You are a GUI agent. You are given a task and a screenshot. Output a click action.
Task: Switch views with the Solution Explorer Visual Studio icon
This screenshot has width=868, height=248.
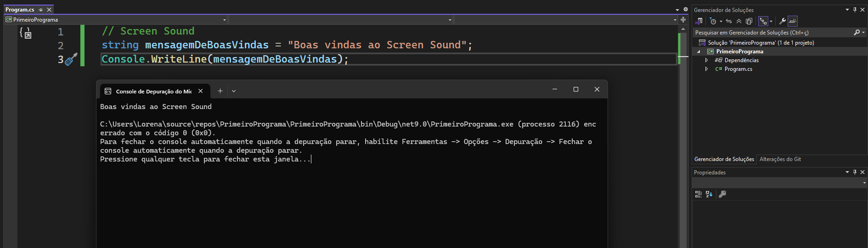pos(699,21)
